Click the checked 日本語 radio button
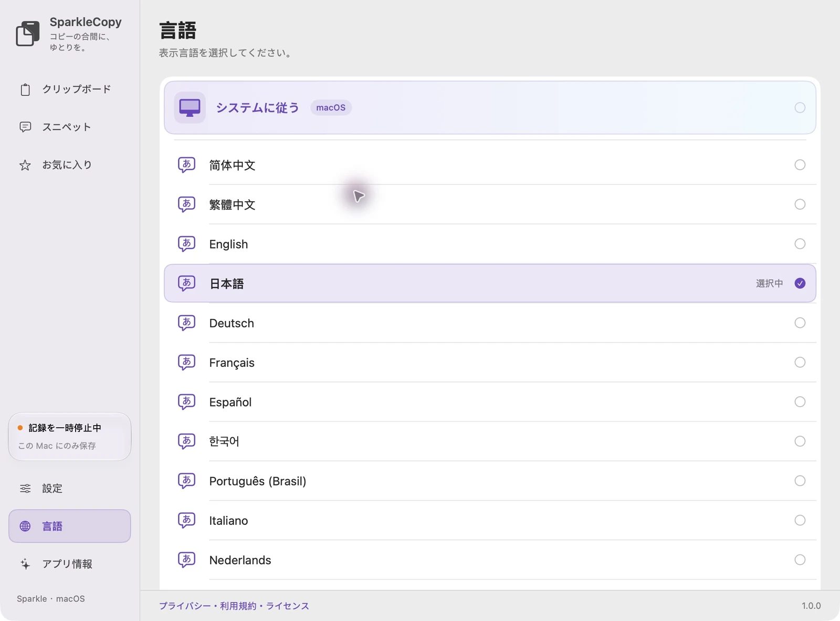 [x=800, y=283]
